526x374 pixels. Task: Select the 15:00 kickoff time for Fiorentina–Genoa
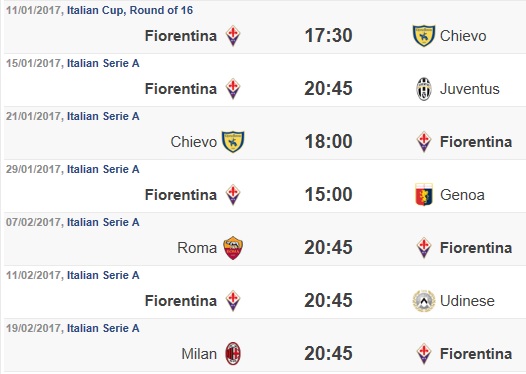click(328, 195)
